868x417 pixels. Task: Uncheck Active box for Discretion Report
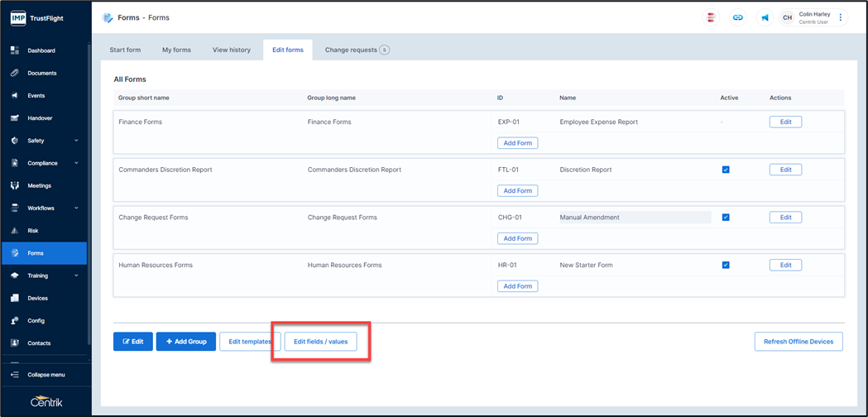[726, 170]
